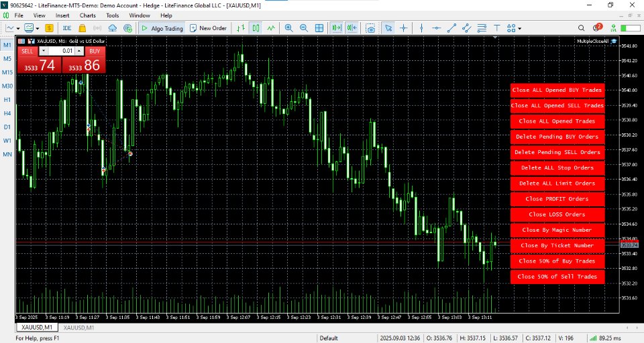Open the Tools menu
Viewport: 644px width, 343px height.
tap(112, 15)
